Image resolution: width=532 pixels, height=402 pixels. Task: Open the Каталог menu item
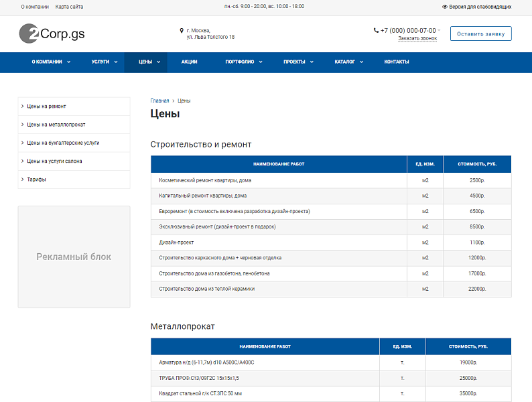[x=344, y=62]
